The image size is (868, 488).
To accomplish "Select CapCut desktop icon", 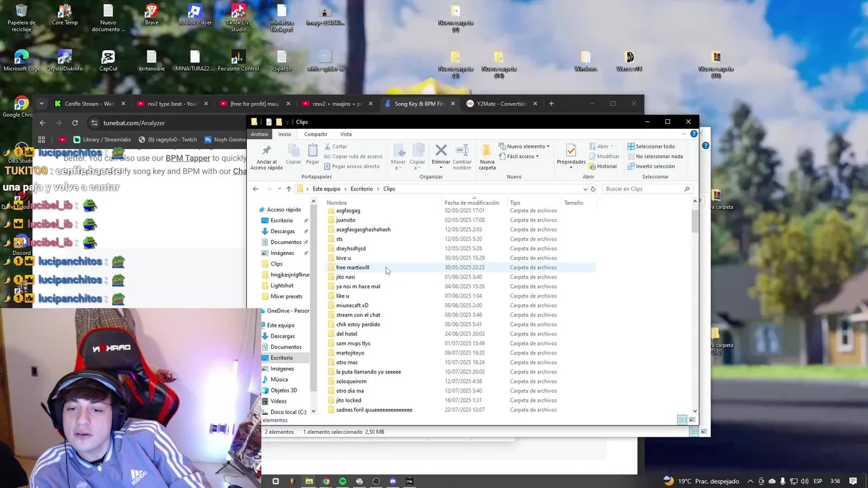I will pyautogui.click(x=108, y=61).
